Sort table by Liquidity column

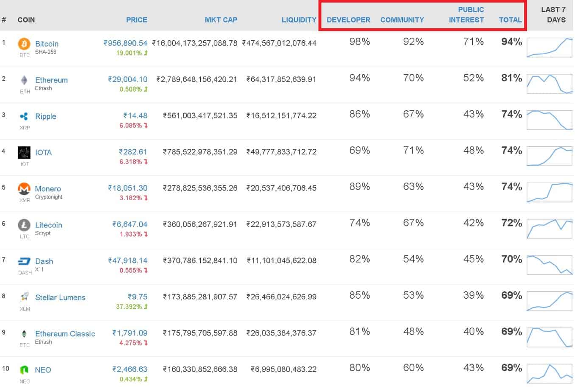tap(299, 20)
